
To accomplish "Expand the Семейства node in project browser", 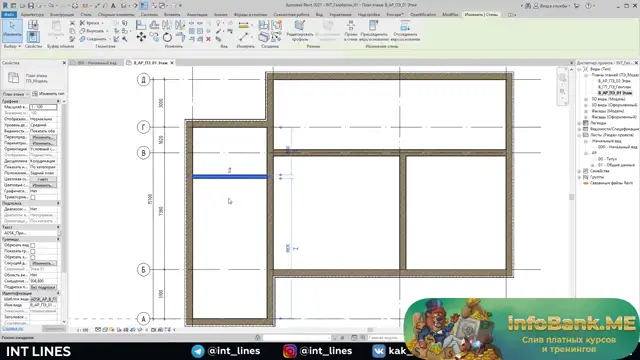I will pos(580,171).
